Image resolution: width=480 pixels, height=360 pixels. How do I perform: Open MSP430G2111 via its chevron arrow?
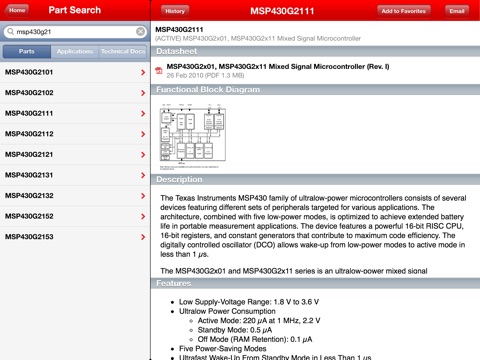(x=143, y=114)
